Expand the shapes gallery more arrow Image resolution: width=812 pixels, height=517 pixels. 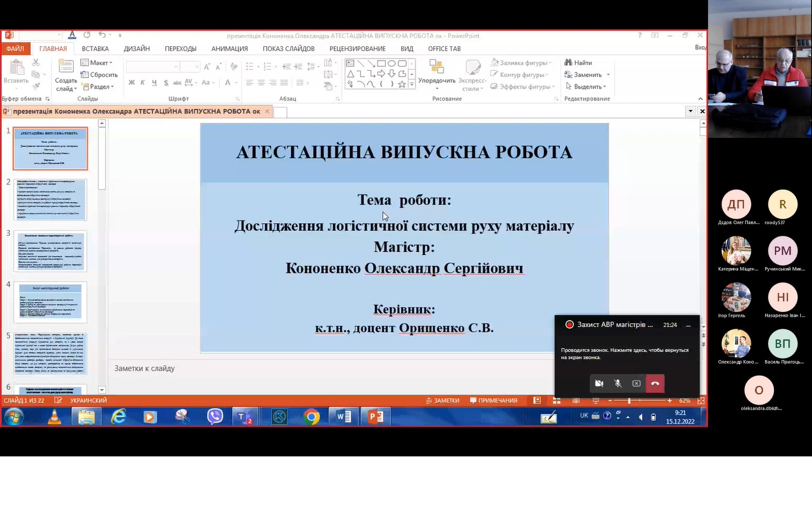pos(412,85)
